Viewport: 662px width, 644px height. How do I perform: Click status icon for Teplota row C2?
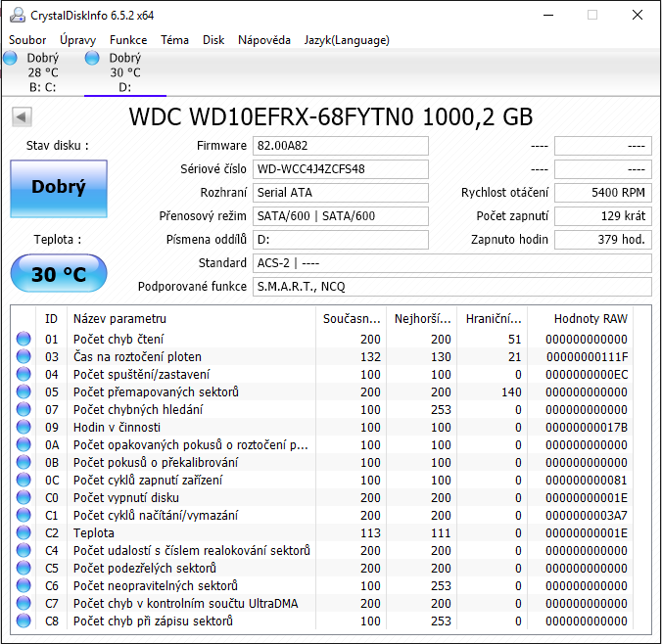point(24,533)
